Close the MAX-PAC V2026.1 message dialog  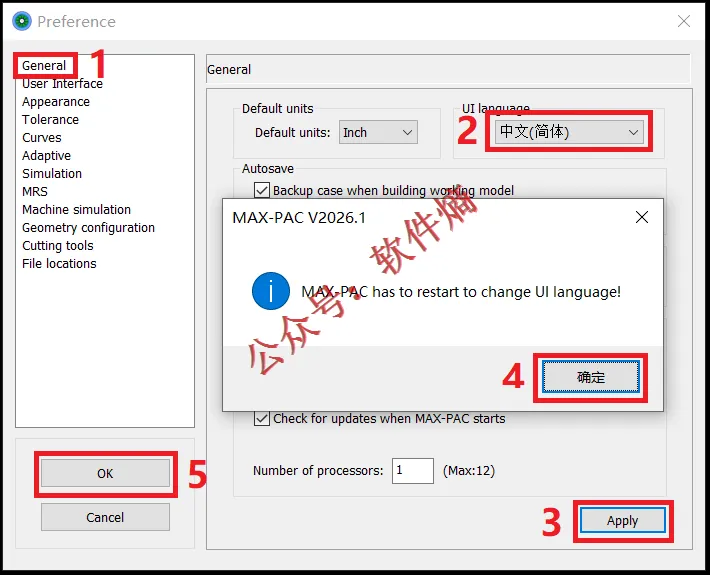tap(642, 217)
